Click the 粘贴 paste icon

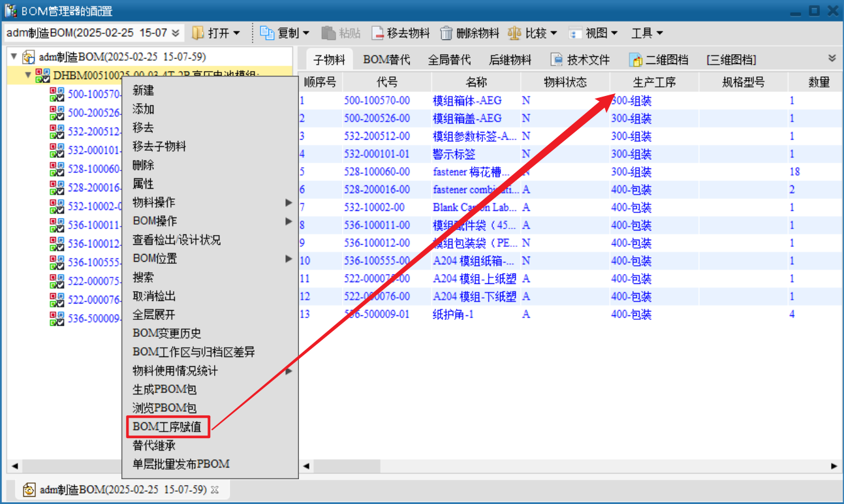(328, 33)
